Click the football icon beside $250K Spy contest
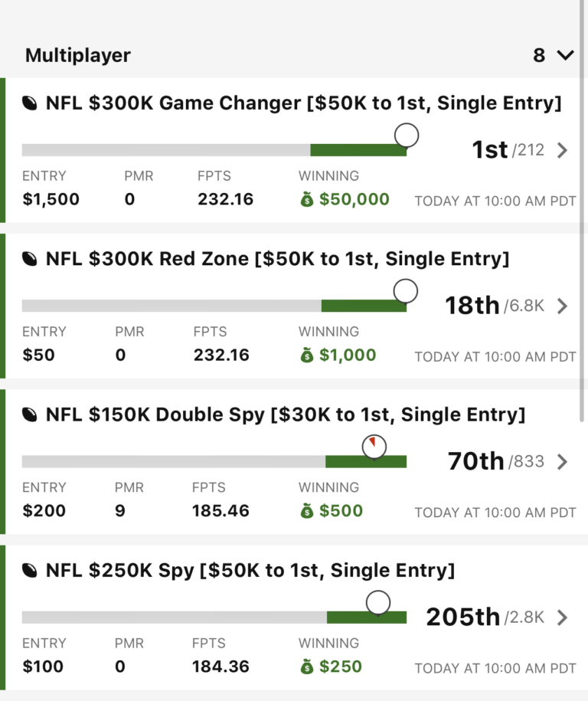 pos(31,571)
